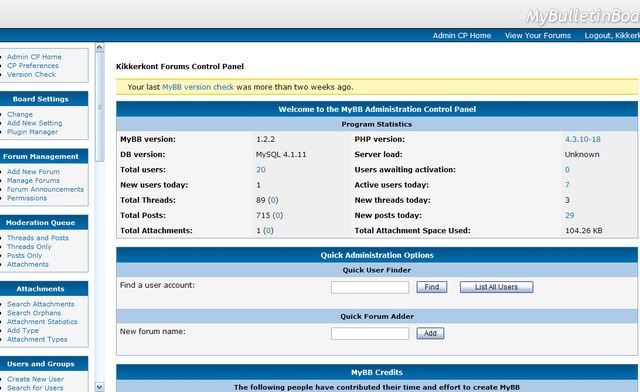
Task: Click the List All Users button
Action: pyautogui.click(x=496, y=287)
